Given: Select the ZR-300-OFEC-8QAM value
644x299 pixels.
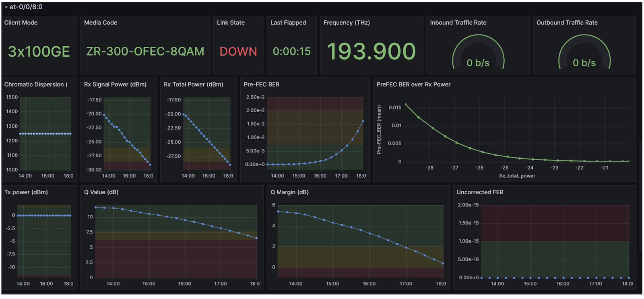Looking at the screenshot, I should tap(145, 52).
